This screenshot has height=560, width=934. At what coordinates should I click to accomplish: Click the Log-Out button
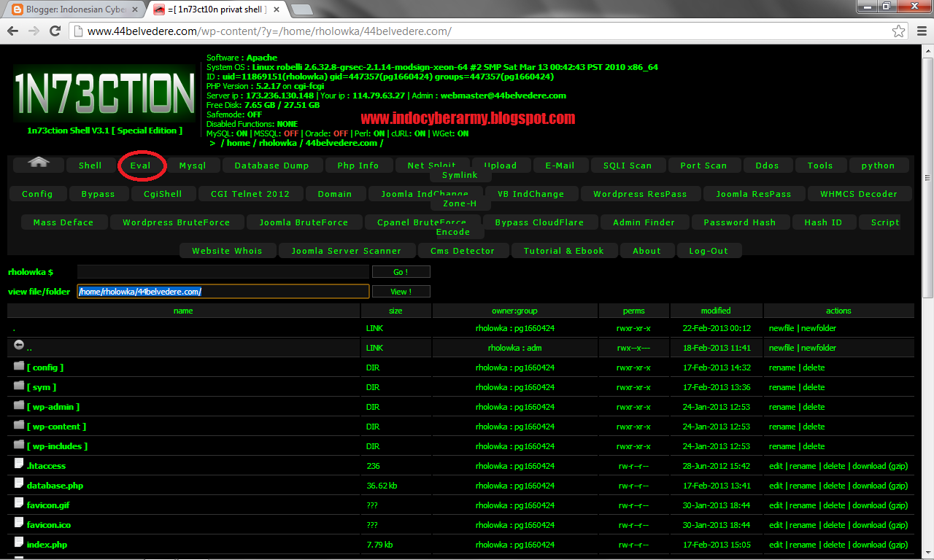(x=709, y=251)
